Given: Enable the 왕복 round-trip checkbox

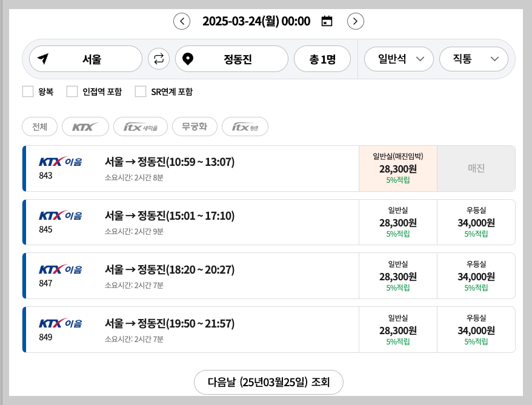Looking at the screenshot, I should coord(27,91).
